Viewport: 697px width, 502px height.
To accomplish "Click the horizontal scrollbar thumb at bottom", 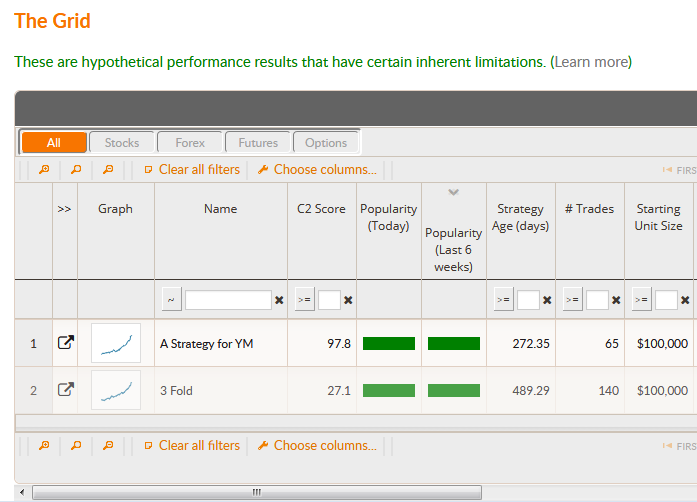I will pos(257,492).
